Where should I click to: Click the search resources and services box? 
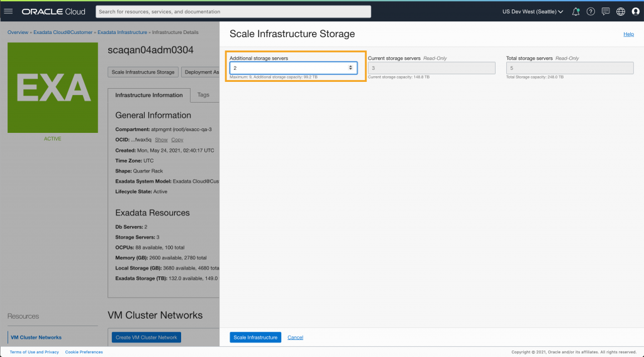tap(233, 11)
